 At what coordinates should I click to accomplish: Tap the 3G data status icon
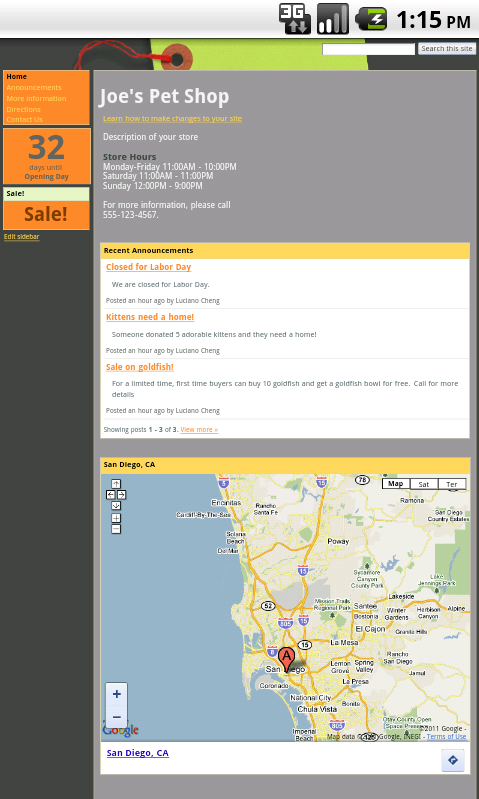point(295,19)
